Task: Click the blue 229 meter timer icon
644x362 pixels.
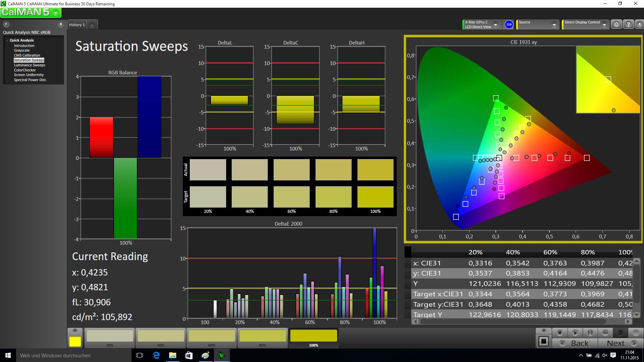Action: [509, 24]
